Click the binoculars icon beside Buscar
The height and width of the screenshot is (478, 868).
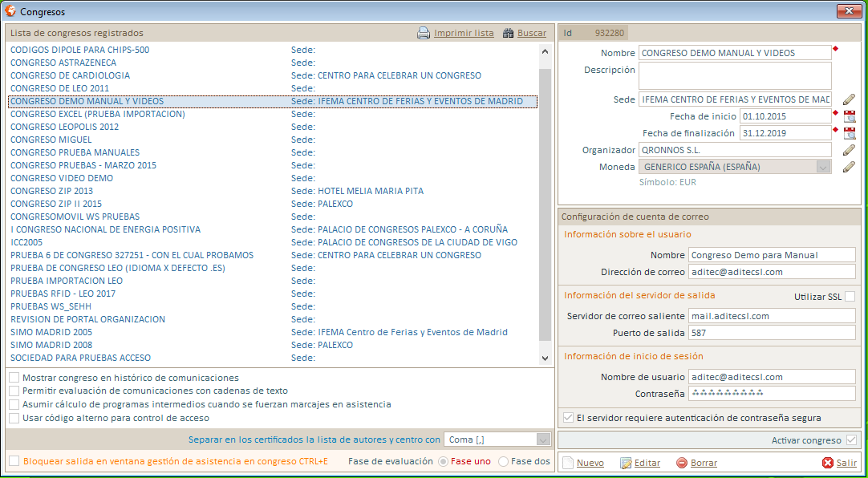[x=508, y=33]
